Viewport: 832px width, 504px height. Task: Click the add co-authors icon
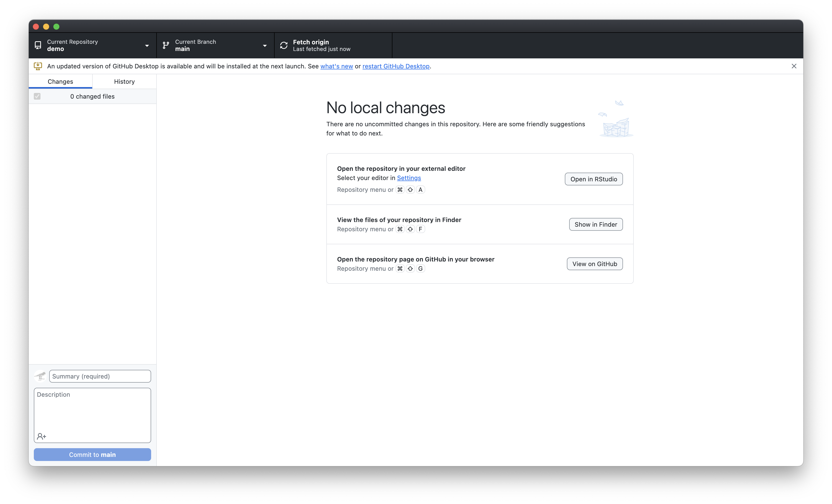point(41,436)
